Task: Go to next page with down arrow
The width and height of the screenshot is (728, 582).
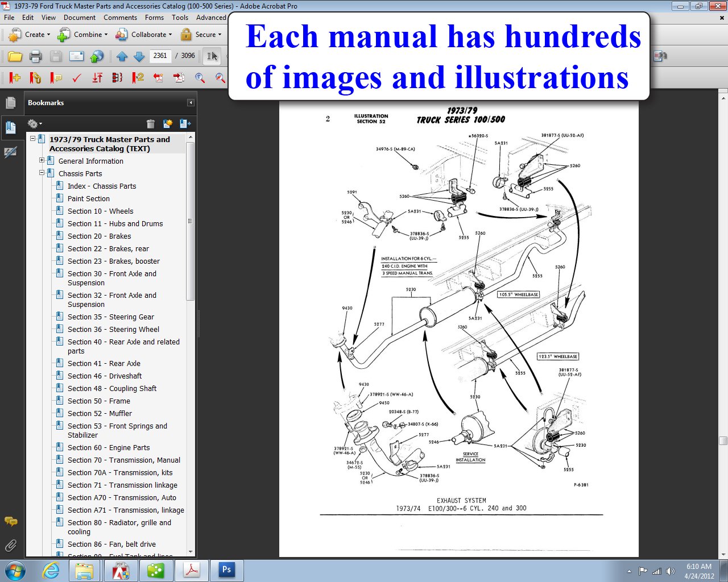Action: click(139, 56)
